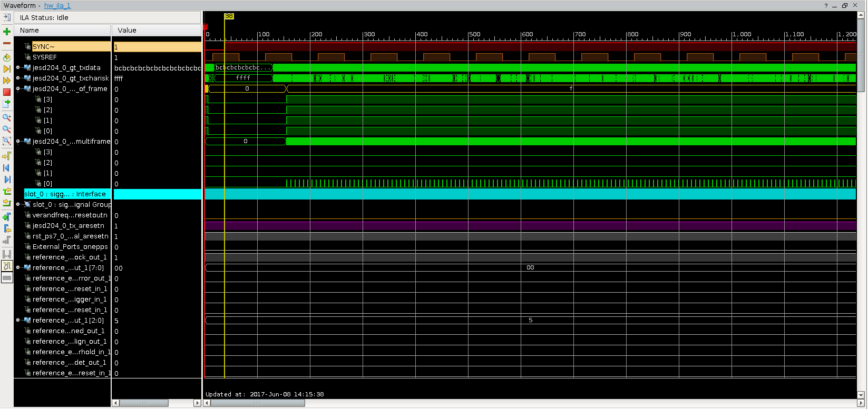The height and width of the screenshot is (409, 868).
Task: Click the waveform horizontal scrollbar thumb
Action: 258,403
